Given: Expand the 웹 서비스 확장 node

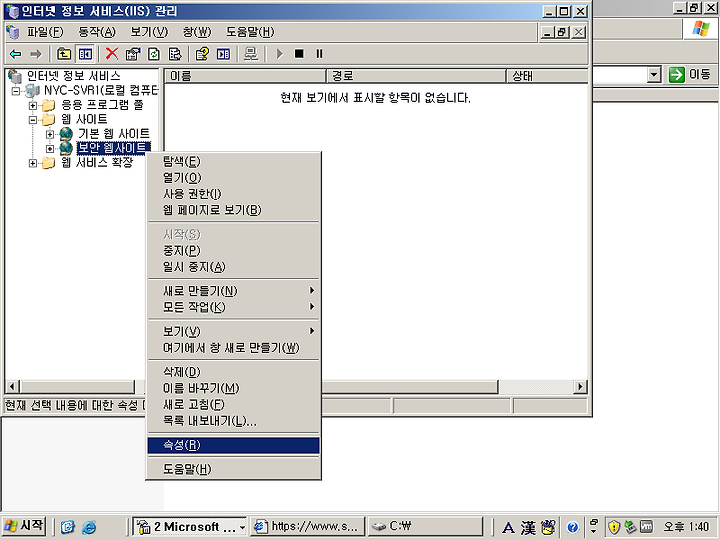Looking at the screenshot, I should point(33,163).
